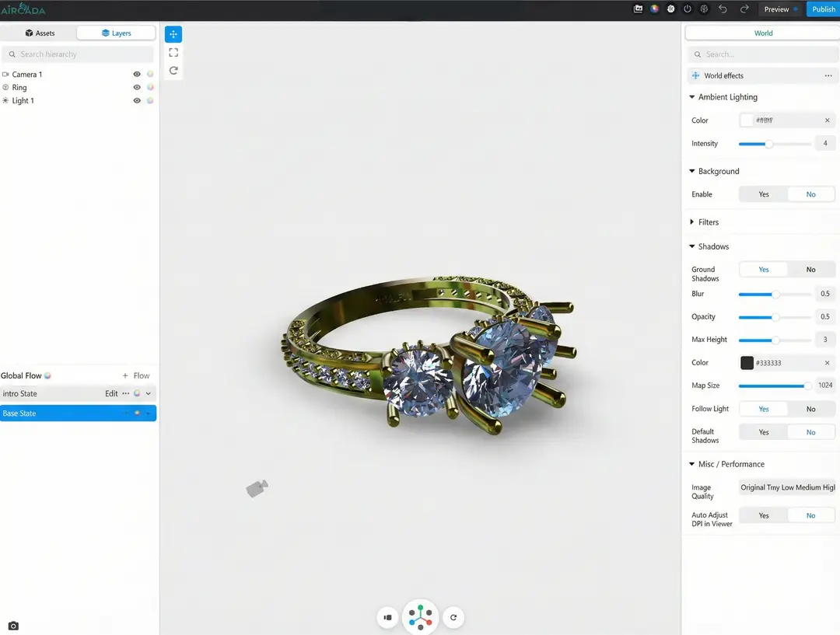Expand the Filters section

point(691,222)
